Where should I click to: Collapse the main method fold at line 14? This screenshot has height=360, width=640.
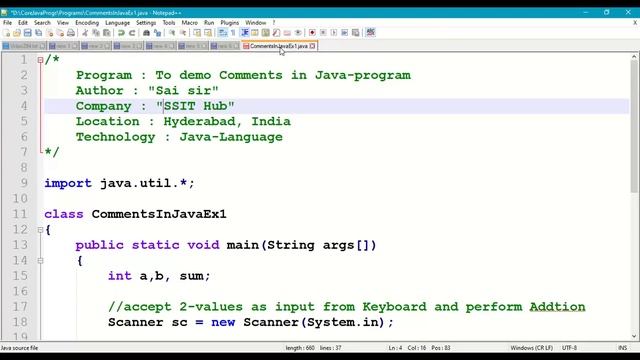[x=40, y=260]
